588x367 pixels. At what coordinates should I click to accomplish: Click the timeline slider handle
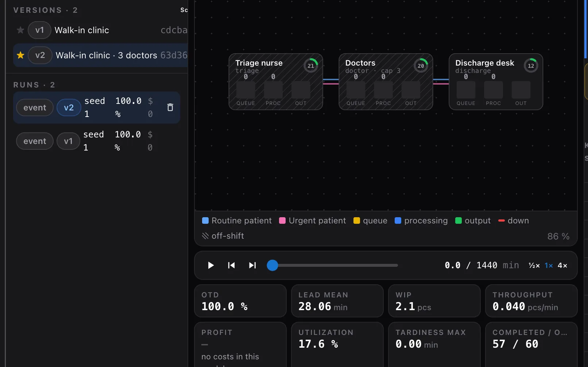pos(272,265)
